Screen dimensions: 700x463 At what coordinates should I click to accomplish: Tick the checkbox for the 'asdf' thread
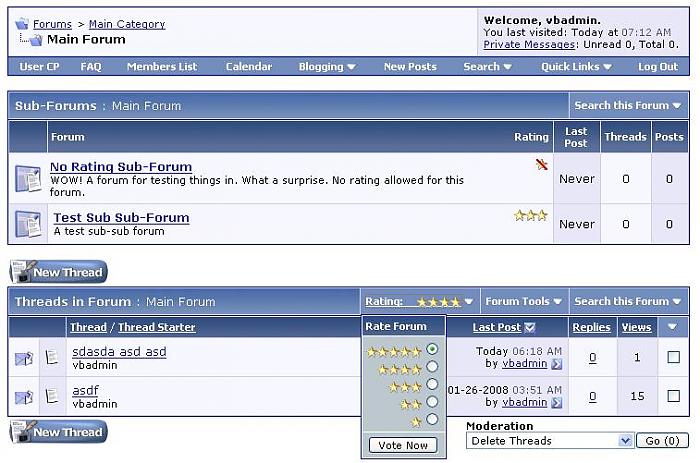(673, 396)
